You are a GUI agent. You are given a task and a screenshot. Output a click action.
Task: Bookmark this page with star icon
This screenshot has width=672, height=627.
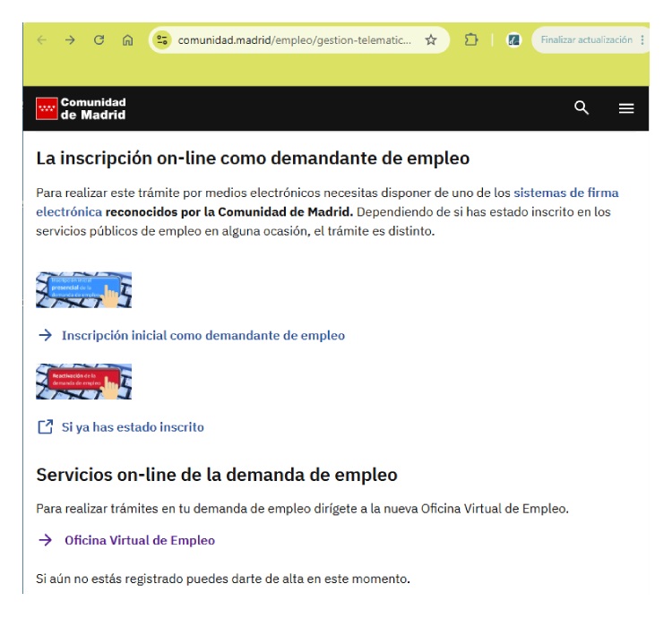[431, 40]
